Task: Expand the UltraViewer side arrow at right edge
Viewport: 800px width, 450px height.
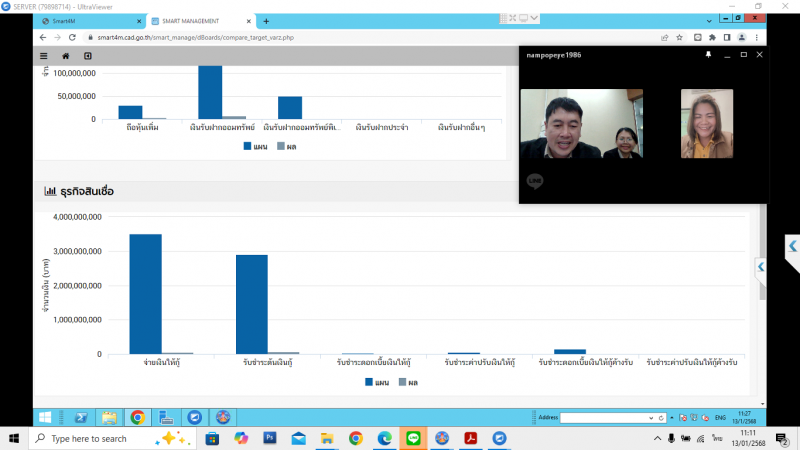Action: tap(792, 246)
